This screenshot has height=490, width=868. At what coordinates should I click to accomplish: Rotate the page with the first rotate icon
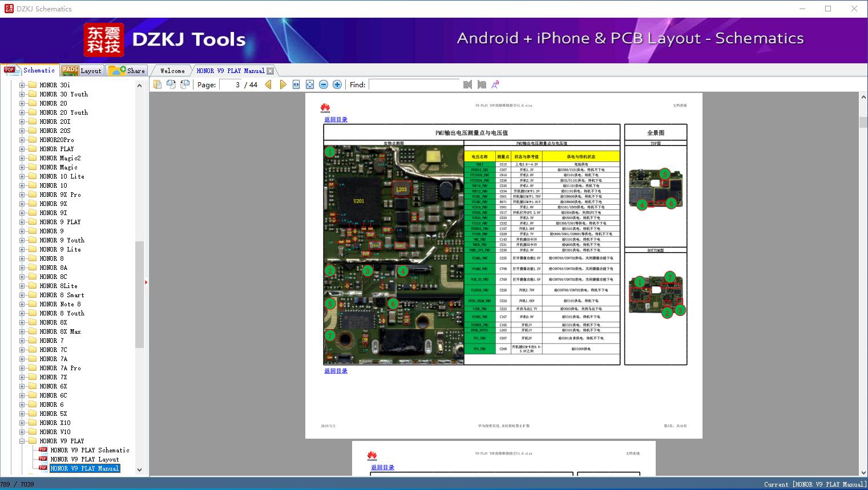coord(171,84)
